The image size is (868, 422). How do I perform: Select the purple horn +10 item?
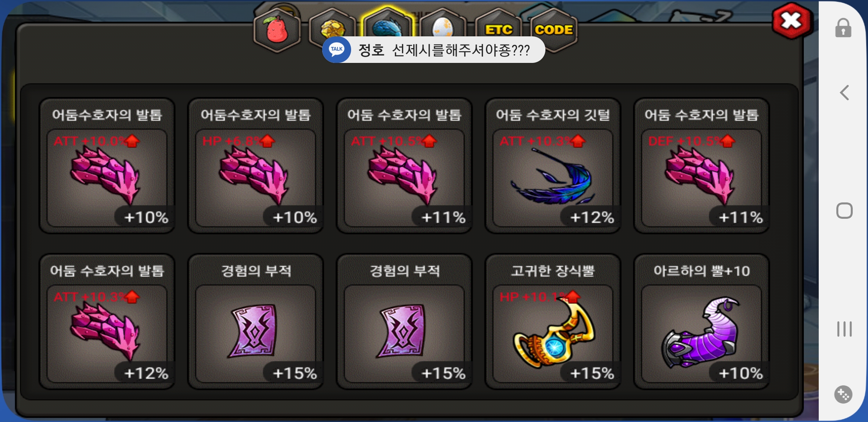coord(701,322)
